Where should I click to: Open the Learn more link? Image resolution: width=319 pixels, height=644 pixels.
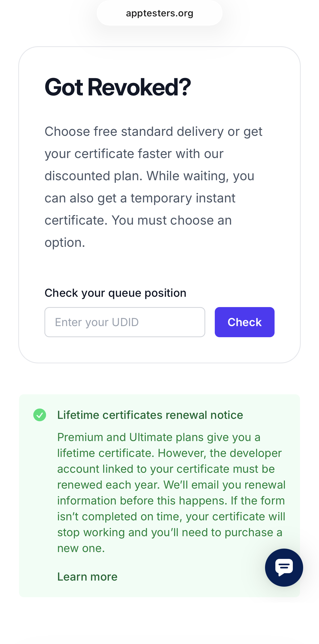pyautogui.click(x=87, y=577)
